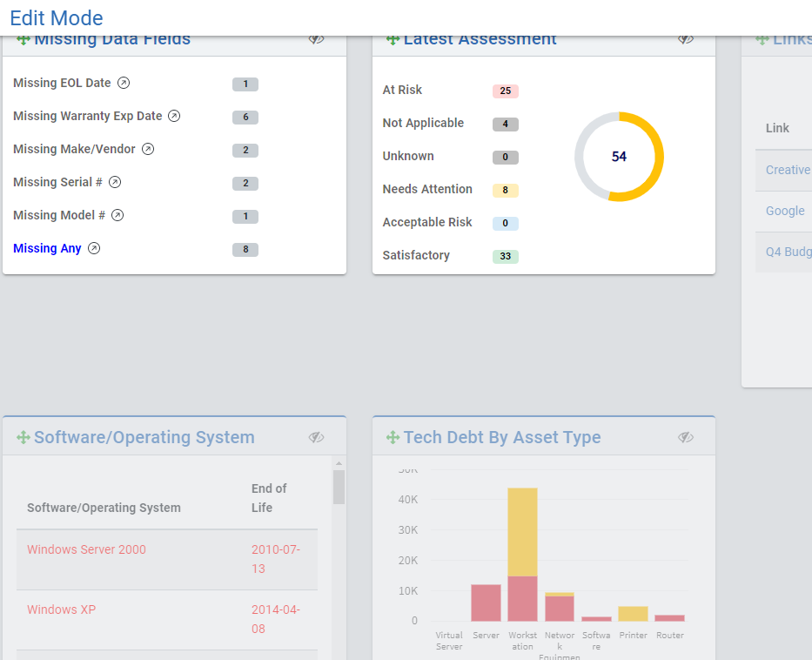Screen dimensions: 812x660
Task: Click the Needs Attention count 8
Action: click(x=506, y=191)
